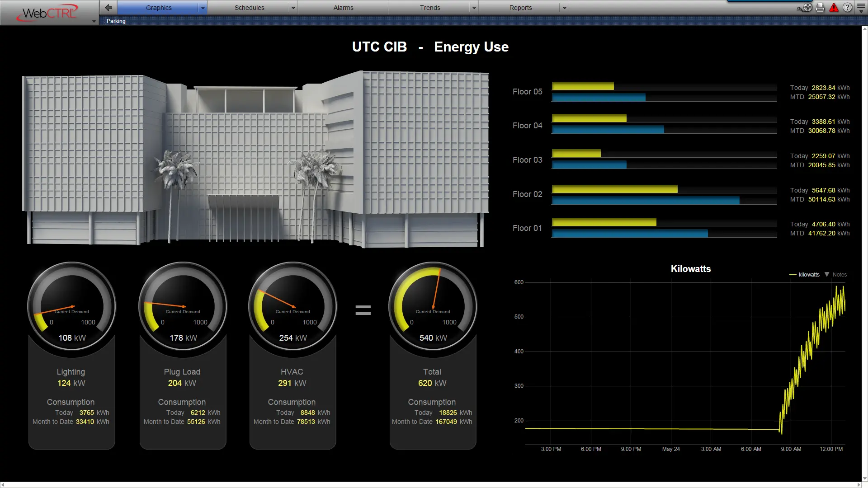The image size is (868, 488).
Task: Open the hamburger system menu
Action: pyautogui.click(x=861, y=8)
